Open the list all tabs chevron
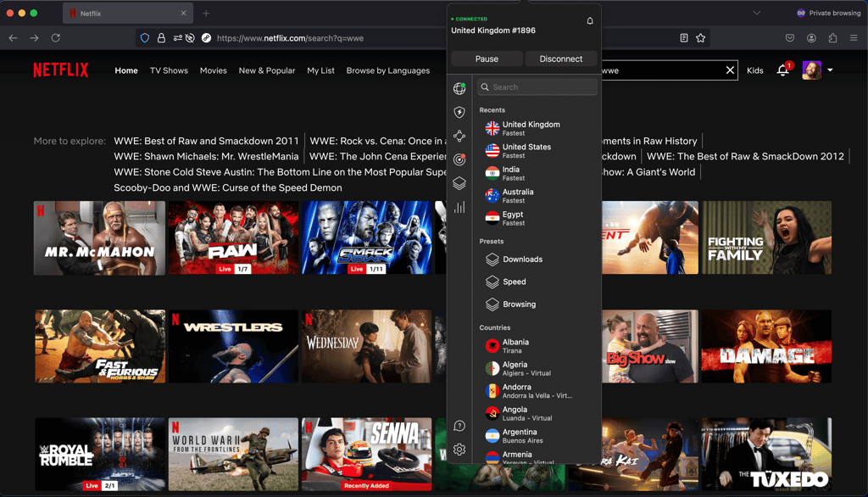This screenshot has height=497, width=868. 757,13
